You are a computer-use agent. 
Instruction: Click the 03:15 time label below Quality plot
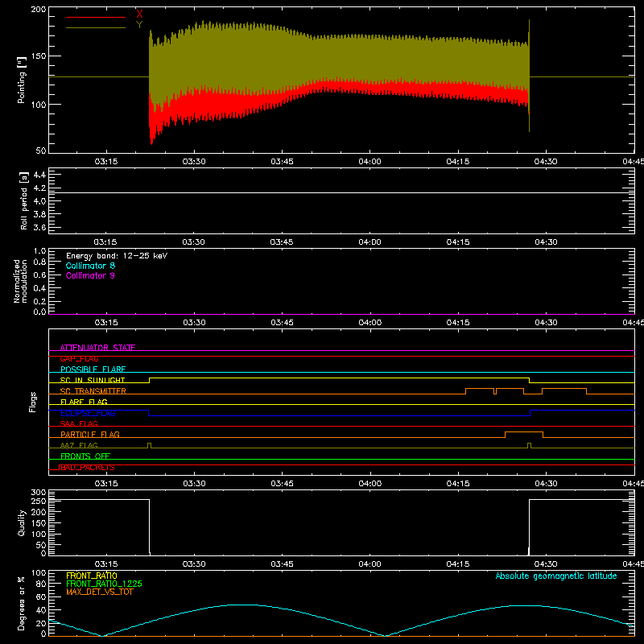[x=106, y=564]
